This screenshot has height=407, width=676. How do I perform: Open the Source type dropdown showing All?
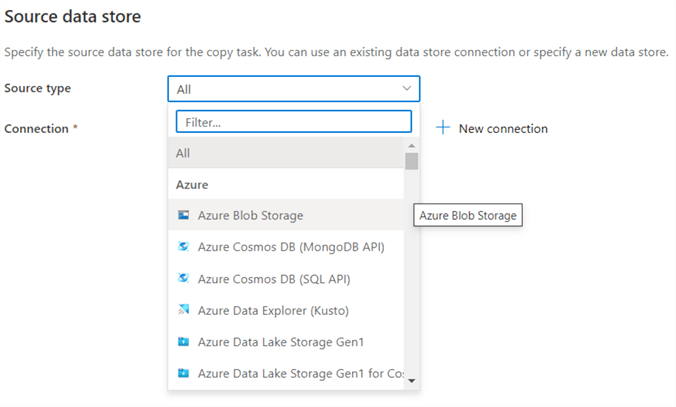[x=294, y=89]
